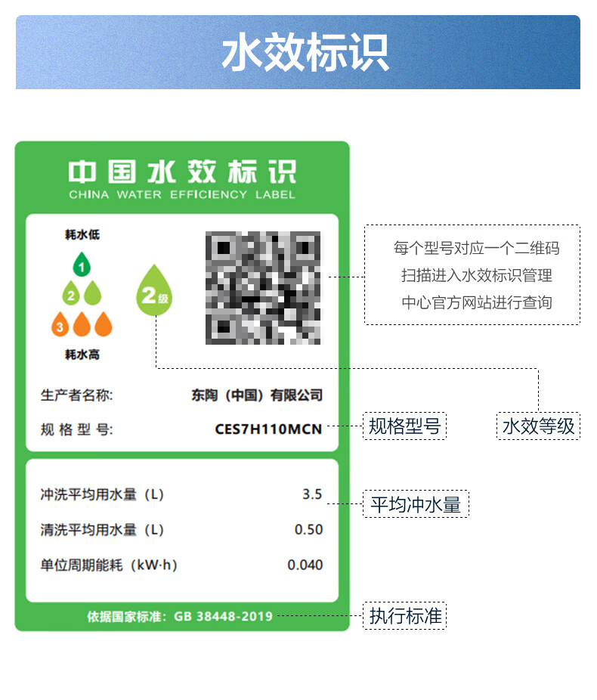Click the 水效标识 blue header banner
This screenshot has height=700, width=597.
pyautogui.click(x=298, y=52)
